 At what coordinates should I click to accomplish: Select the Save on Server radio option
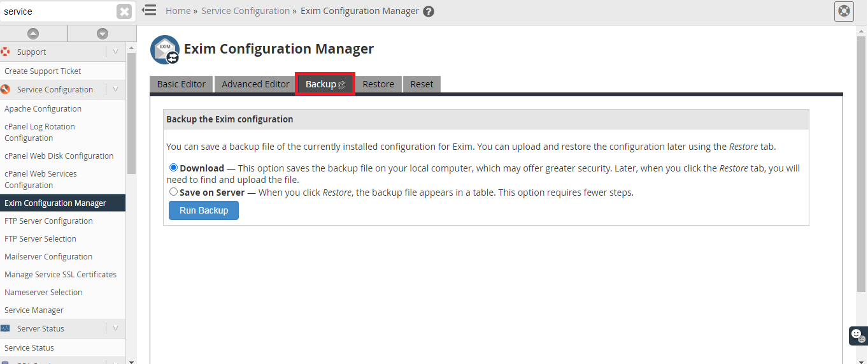click(173, 191)
